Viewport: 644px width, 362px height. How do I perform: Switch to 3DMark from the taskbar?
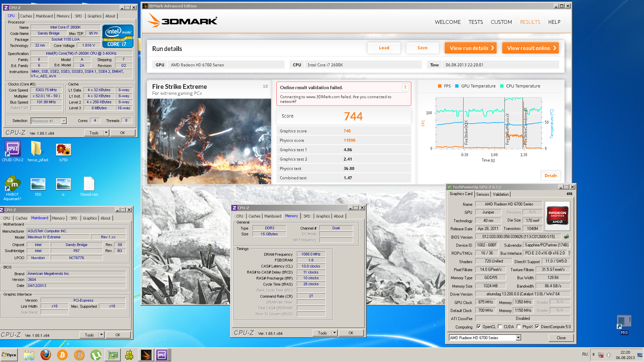pos(146,355)
